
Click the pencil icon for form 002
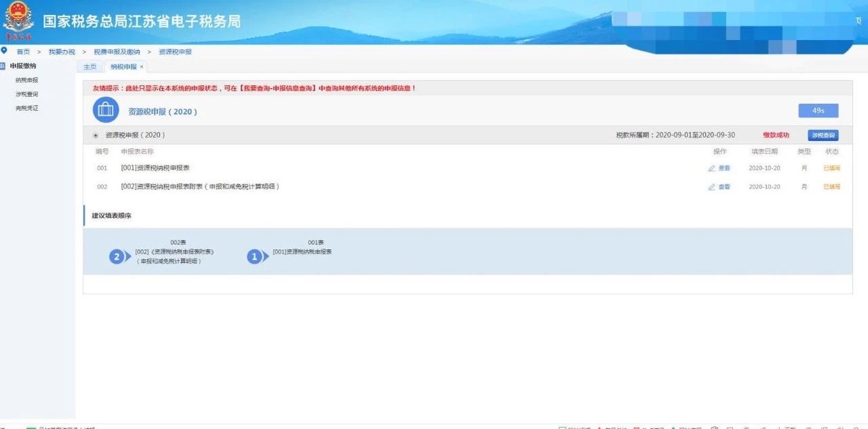tap(711, 187)
